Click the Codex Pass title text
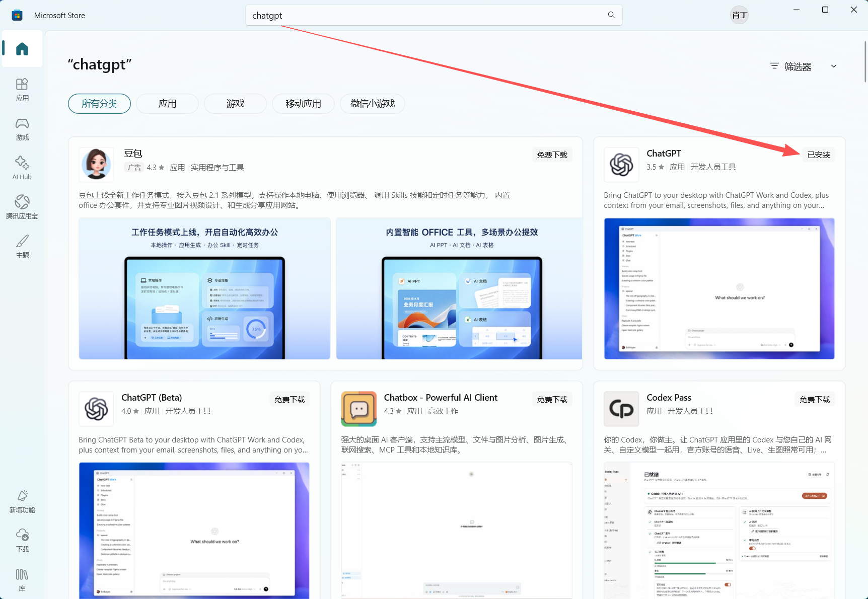Viewport: 868px width, 599px height. pyautogui.click(x=669, y=398)
